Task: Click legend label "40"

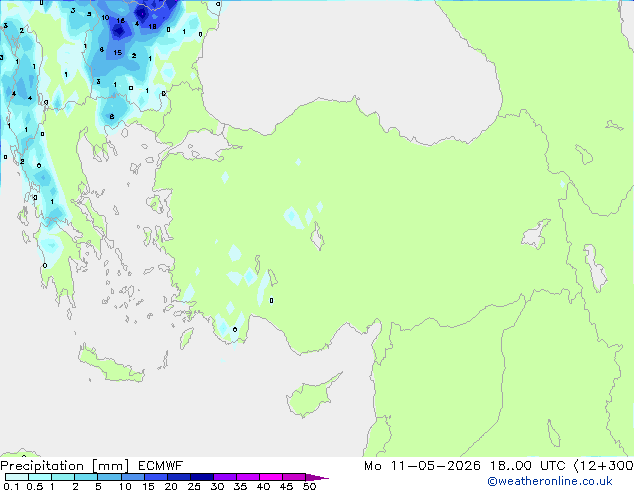Action: 264,486
